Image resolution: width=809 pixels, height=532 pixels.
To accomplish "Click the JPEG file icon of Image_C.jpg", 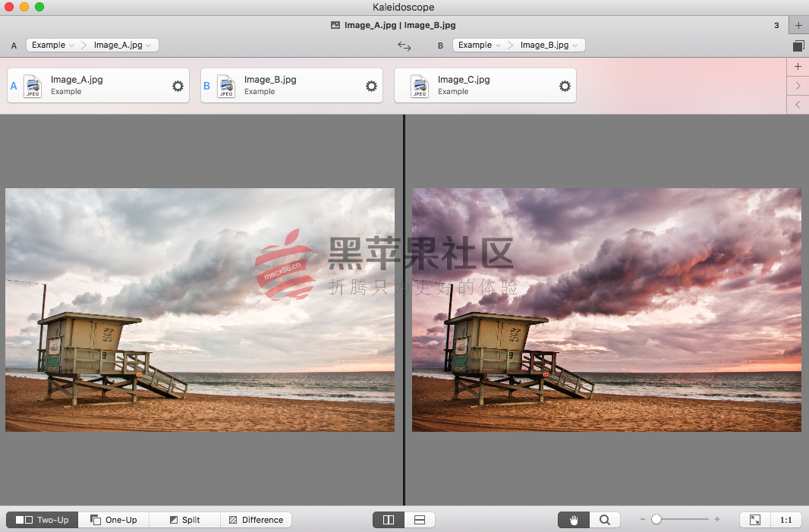I will pyautogui.click(x=420, y=86).
